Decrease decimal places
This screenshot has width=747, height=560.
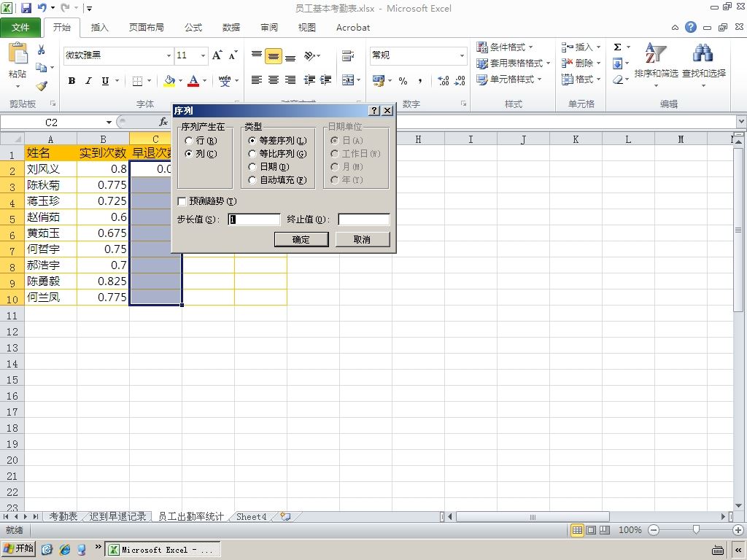pyautogui.click(x=460, y=81)
